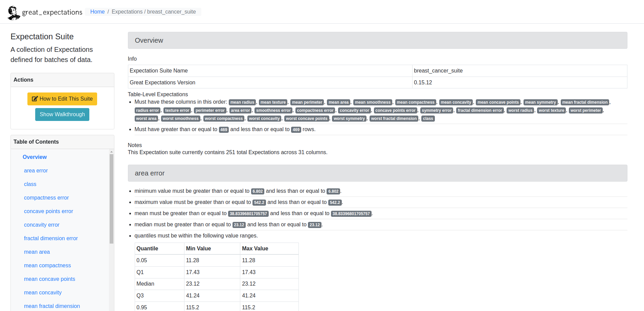The height and width of the screenshot is (311, 644).
Task: Navigate to the 'class' section
Action: click(x=30, y=184)
